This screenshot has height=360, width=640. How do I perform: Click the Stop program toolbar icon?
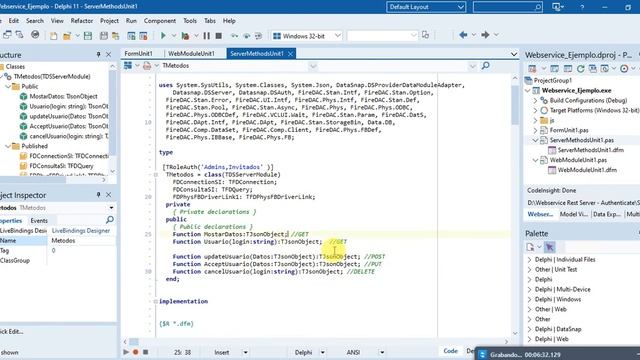(218, 36)
